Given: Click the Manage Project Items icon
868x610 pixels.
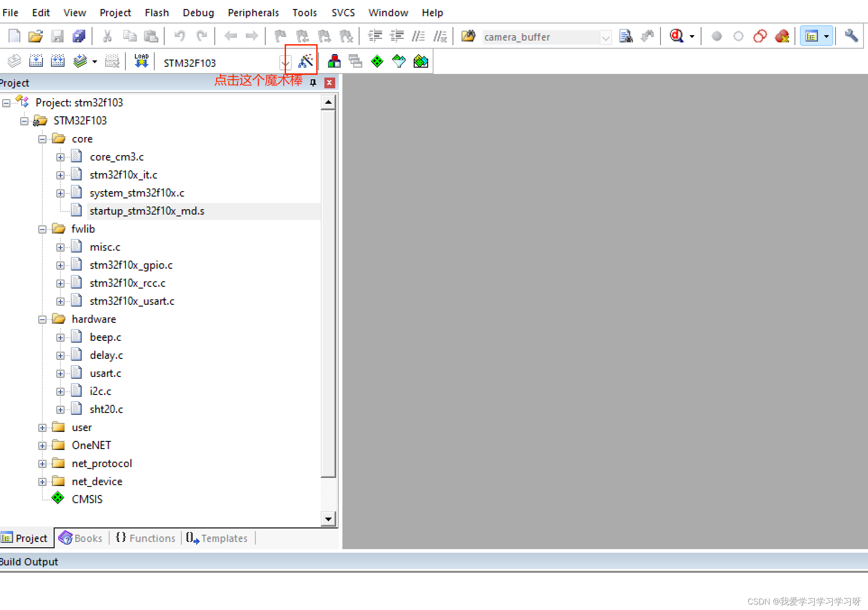Looking at the screenshot, I should [334, 61].
